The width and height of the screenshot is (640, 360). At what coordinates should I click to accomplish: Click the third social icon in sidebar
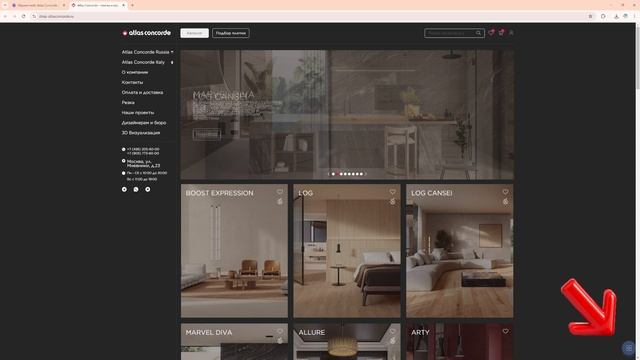tap(148, 189)
